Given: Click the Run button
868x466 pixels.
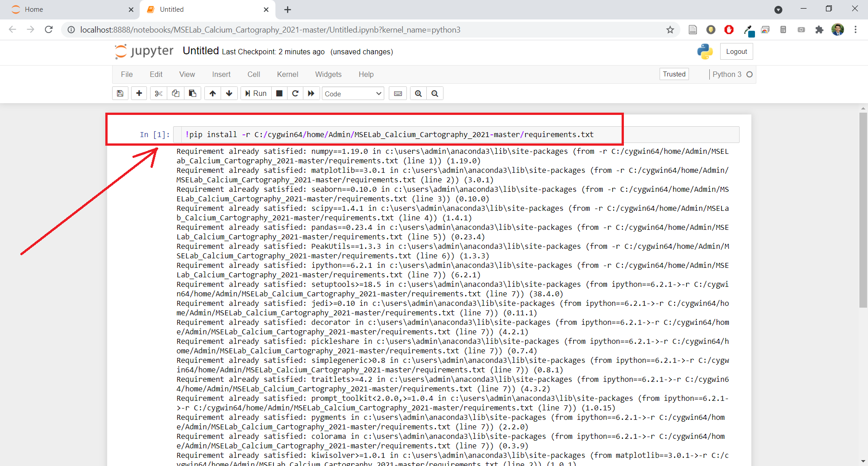Looking at the screenshot, I should (x=256, y=93).
